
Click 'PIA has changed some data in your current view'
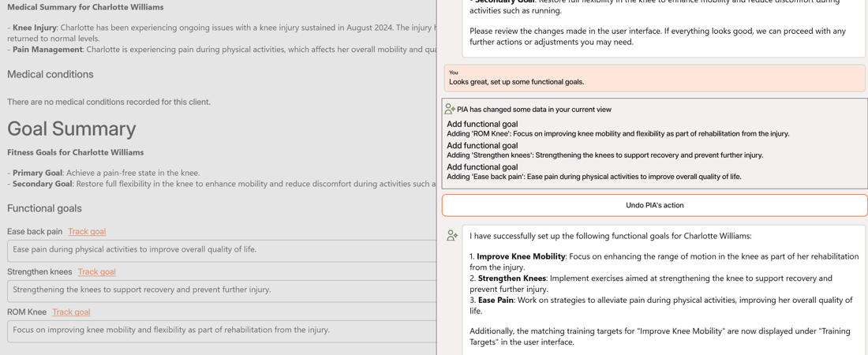[534, 110]
